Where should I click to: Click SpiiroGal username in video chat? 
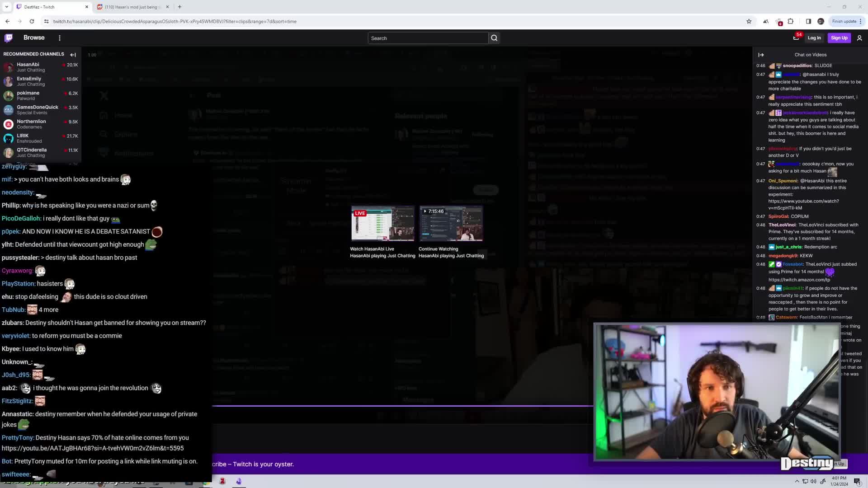[x=778, y=216]
